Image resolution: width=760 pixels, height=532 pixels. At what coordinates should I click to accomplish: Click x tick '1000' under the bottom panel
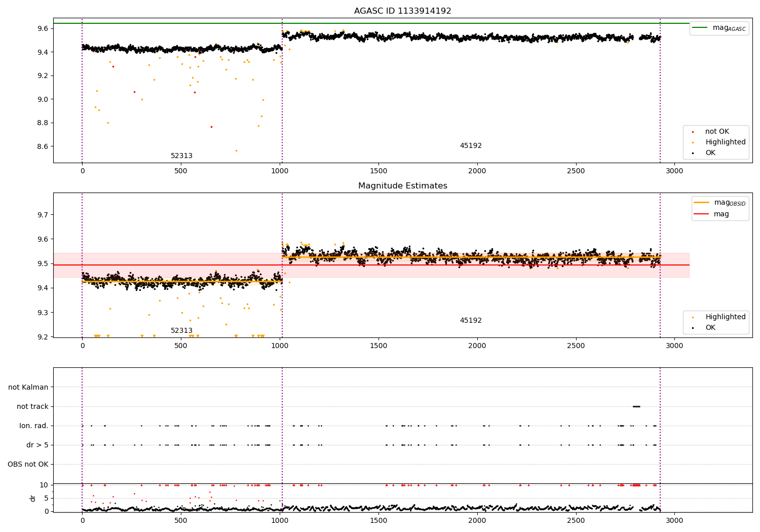click(x=280, y=520)
